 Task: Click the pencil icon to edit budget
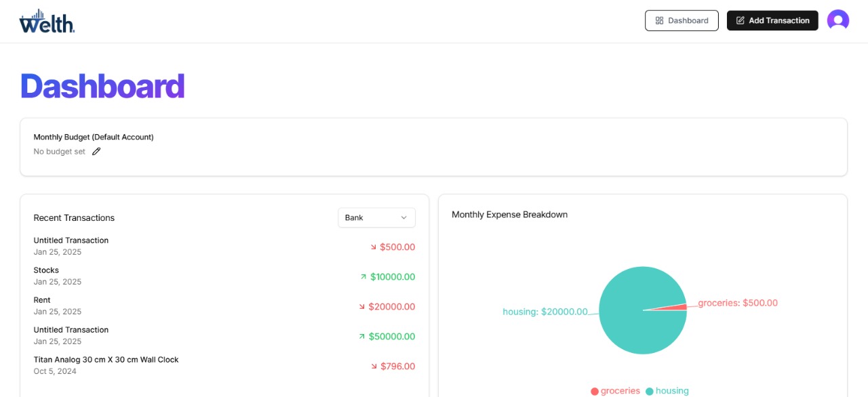tap(96, 152)
